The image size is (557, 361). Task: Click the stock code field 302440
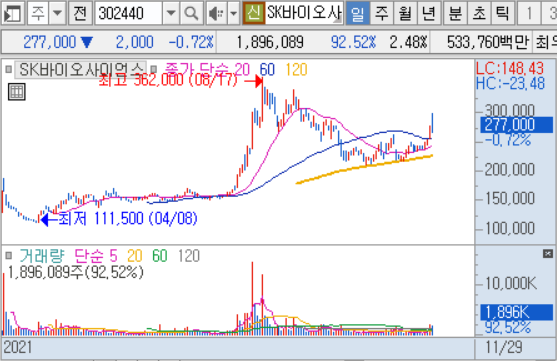(x=128, y=14)
